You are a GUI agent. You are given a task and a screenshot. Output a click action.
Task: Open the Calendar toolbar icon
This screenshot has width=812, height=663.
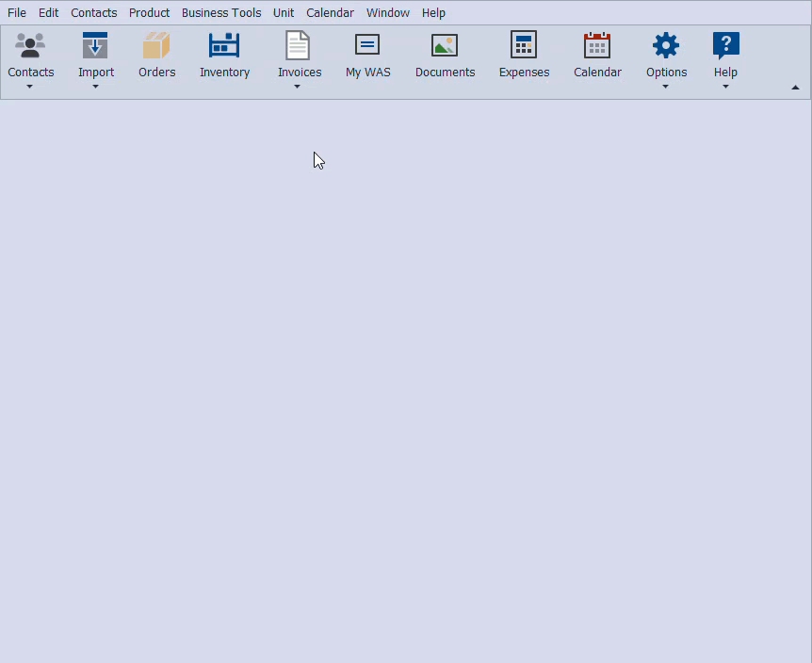click(x=597, y=45)
